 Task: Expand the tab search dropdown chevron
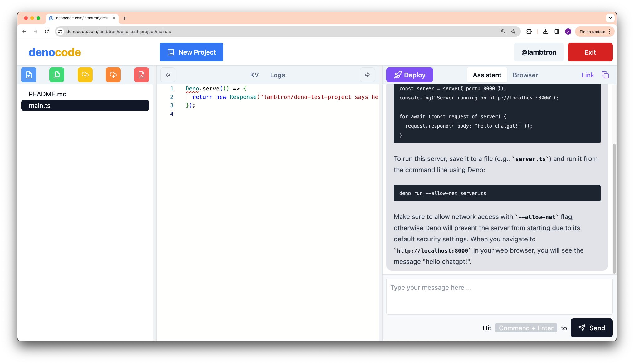(610, 18)
